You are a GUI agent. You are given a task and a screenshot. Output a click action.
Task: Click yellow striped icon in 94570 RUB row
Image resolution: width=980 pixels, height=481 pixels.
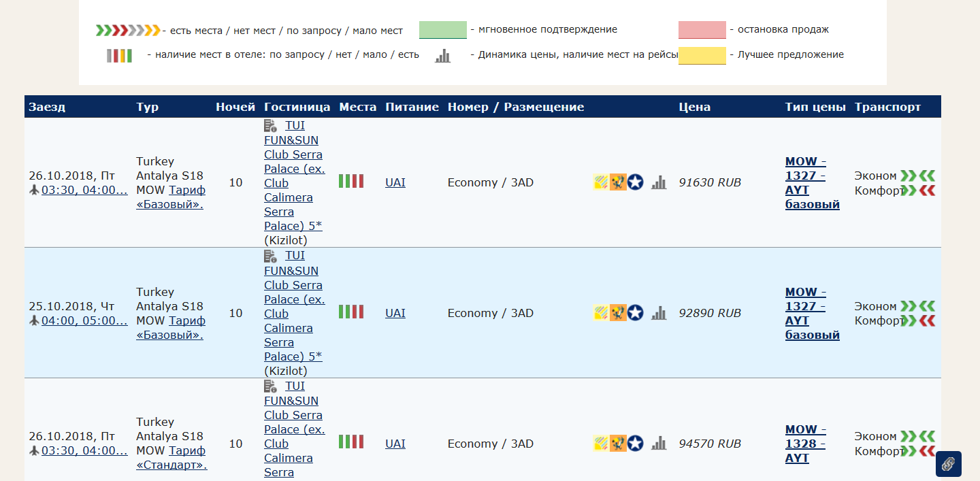(x=601, y=443)
